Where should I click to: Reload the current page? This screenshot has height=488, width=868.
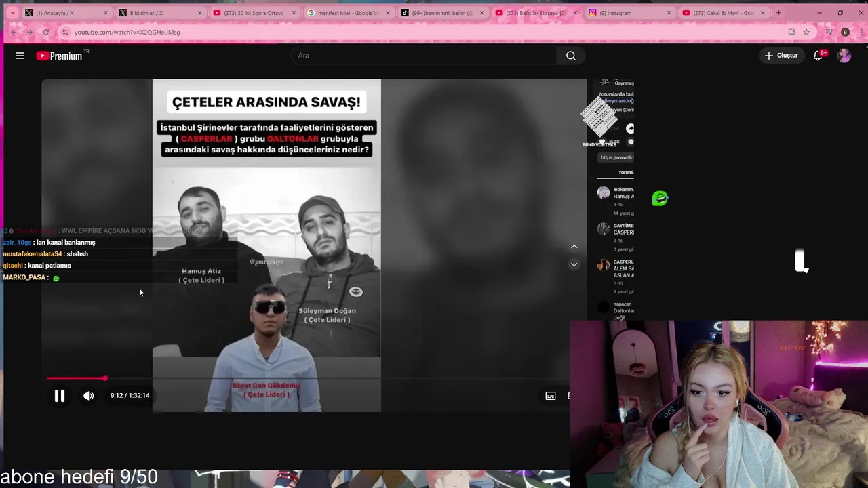tap(45, 32)
